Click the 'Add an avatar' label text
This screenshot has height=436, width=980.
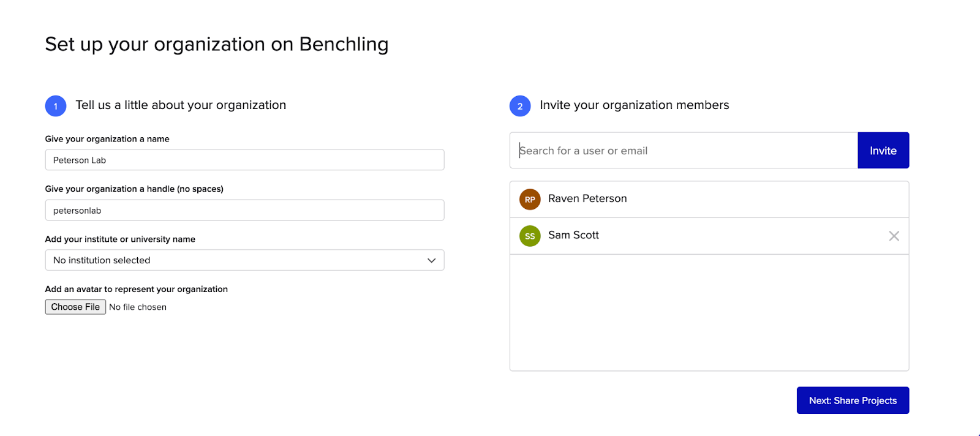(x=136, y=290)
